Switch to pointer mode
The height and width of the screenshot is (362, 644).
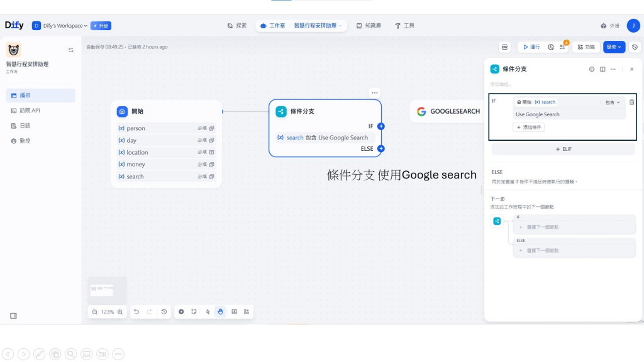(208, 312)
